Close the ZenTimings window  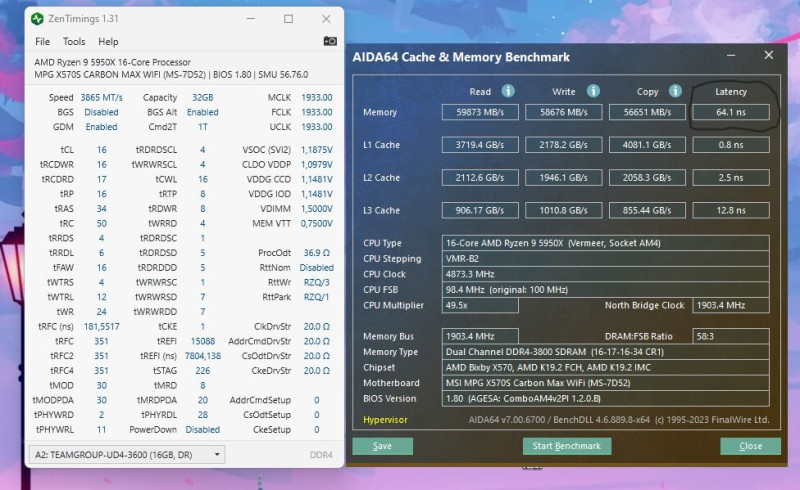326,19
